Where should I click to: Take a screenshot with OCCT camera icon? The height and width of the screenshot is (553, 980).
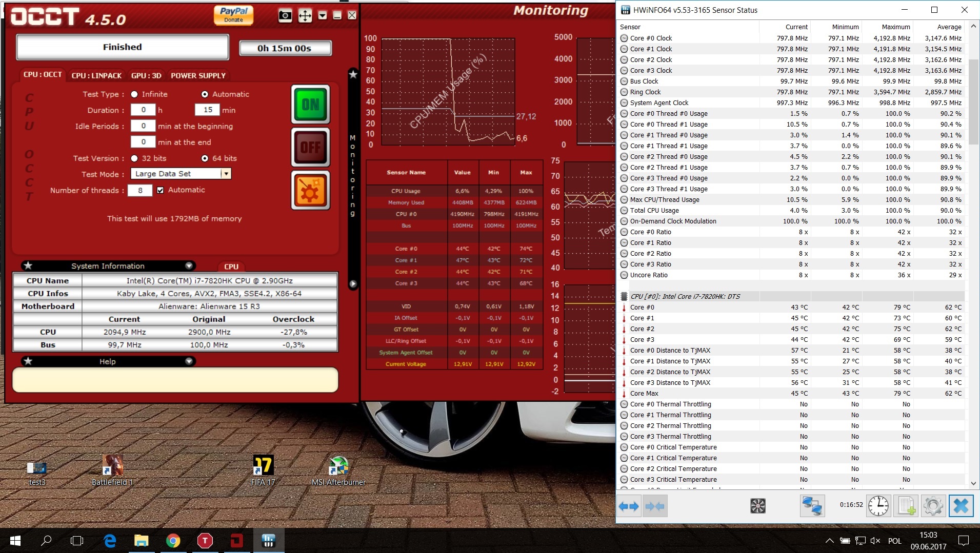(x=285, y=16)
